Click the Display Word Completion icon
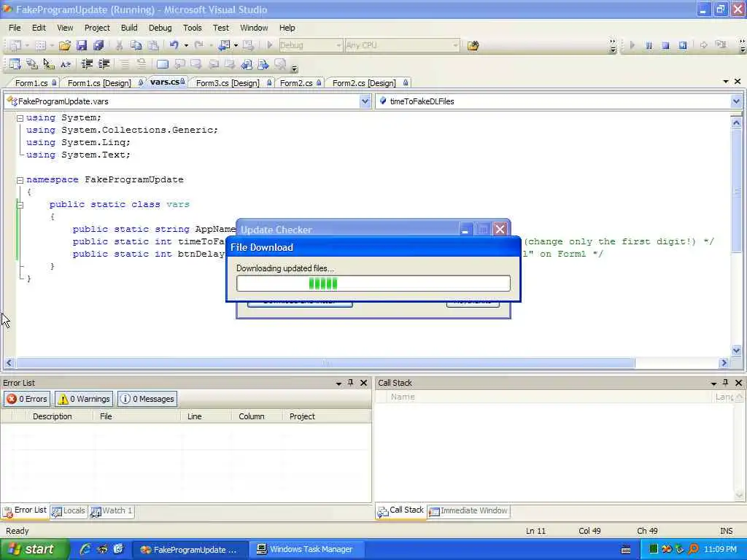The height and width of the screenshot is (560, 747). (66, 64)
